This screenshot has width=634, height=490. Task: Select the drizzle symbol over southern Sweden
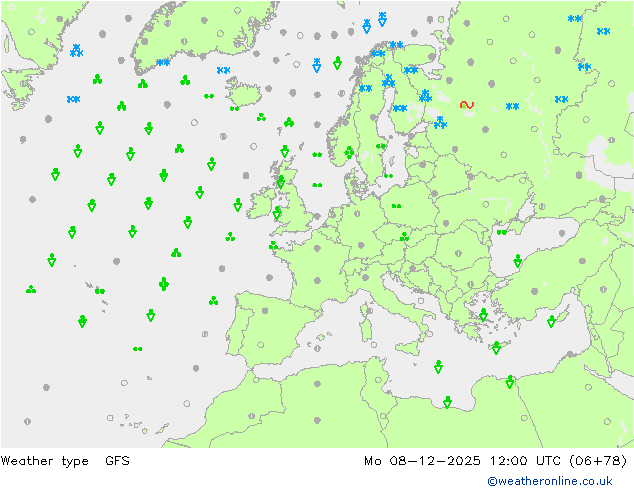(x=380, y=146)
